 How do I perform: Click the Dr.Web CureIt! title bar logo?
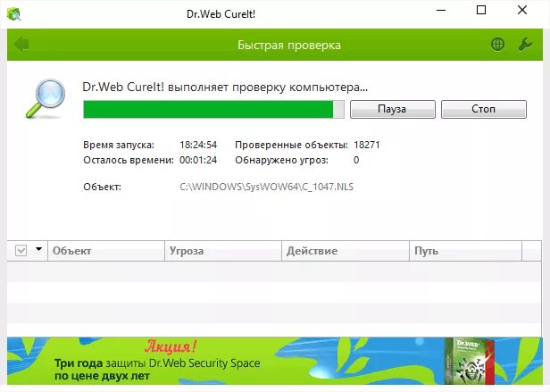(x=13, y=14)
